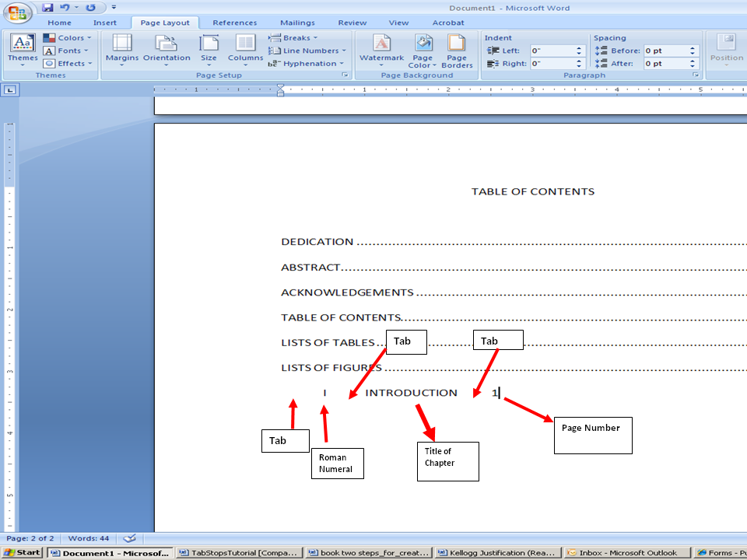The image size is (747, 560).
Task: Switch to the Review tab
Action: (352, 23)
